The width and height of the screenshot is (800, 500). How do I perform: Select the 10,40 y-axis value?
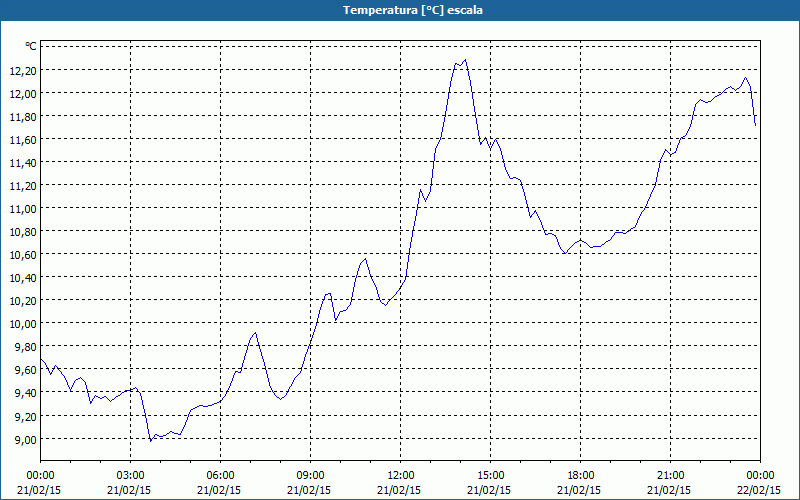click(x=23, y=278)
